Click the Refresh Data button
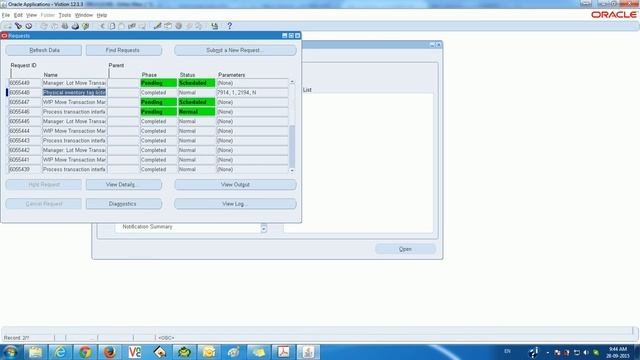This screenshot has width=640, height=360. [x=44, y=50]
